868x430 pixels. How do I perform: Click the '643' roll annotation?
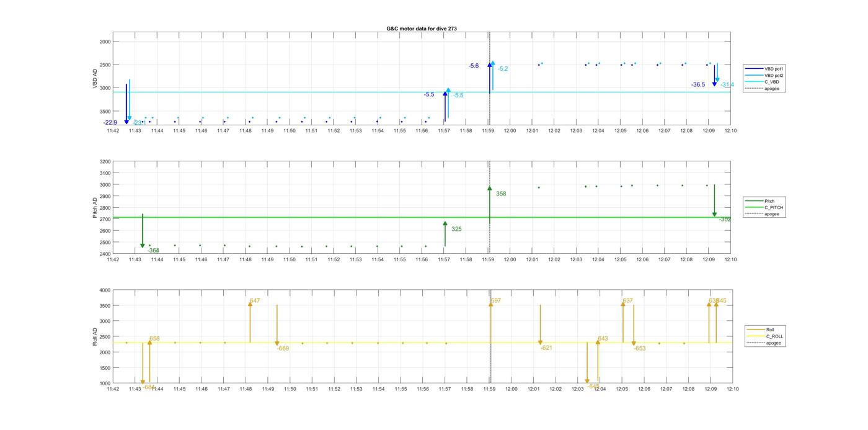603,339
